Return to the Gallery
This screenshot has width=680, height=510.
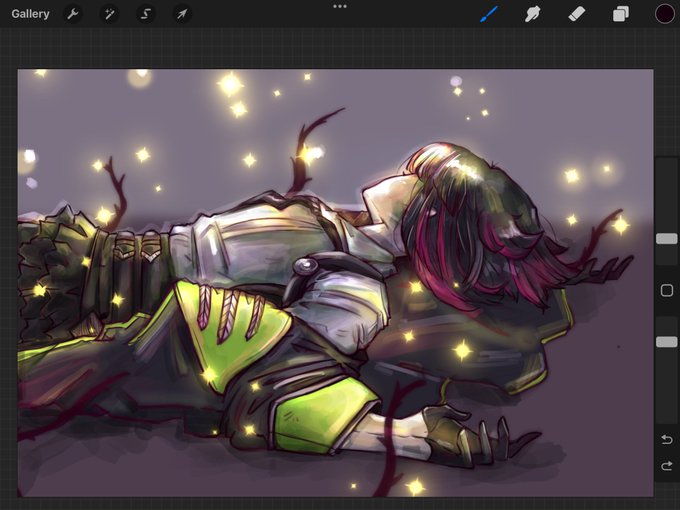pyautogui.click(x=30, y=14)
